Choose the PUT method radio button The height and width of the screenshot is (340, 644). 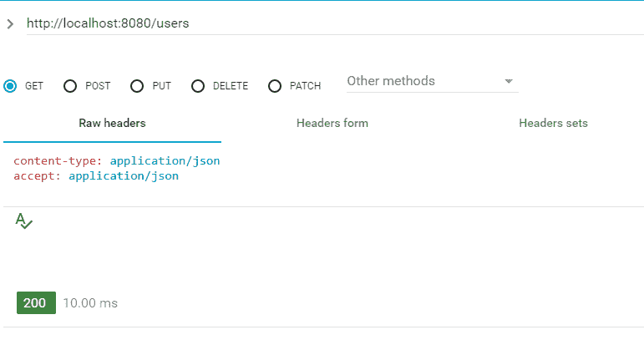coord(137,85)
